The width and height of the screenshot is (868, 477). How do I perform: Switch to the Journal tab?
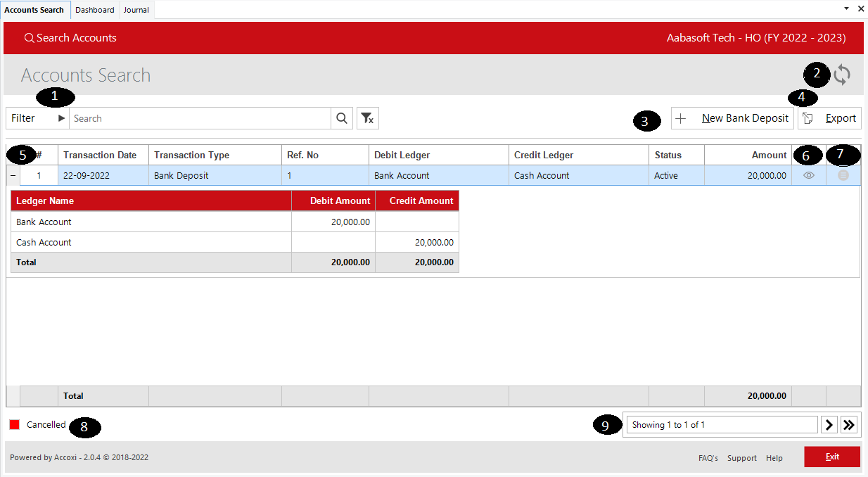tap(136, 10)
